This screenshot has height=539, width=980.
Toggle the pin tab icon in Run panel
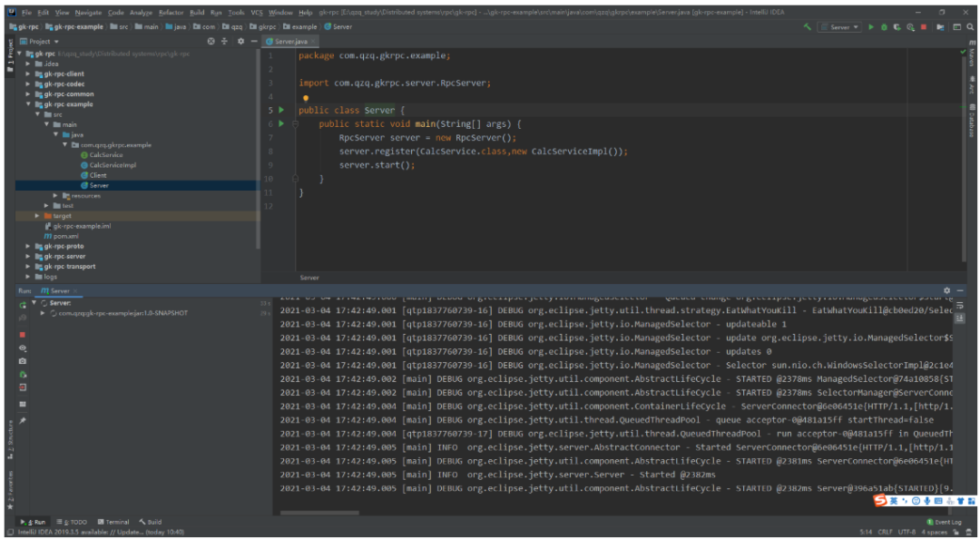22,420
